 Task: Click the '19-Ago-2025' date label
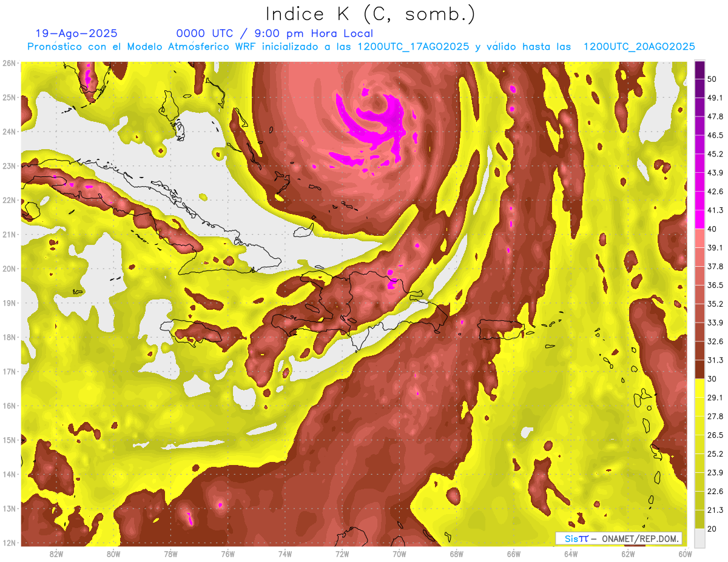[76, 33]
